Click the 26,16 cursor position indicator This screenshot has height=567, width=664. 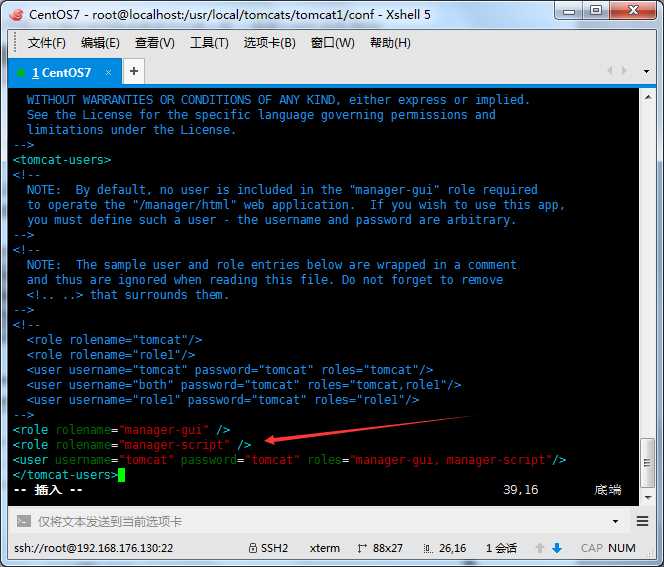(x=452, y=548)
